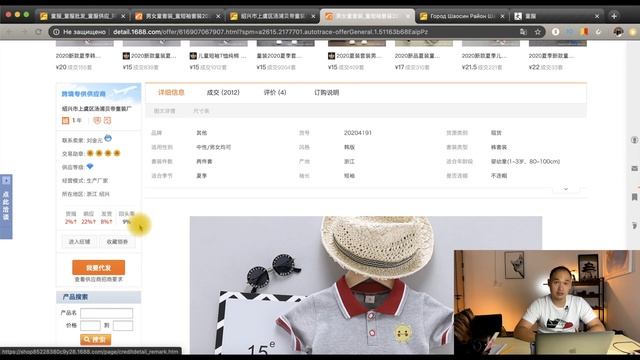The image size is (640, 360).
Task: Open the supplier company name link '绍兴市上虞区…童装厂'
Action: [x=97, y=109]
